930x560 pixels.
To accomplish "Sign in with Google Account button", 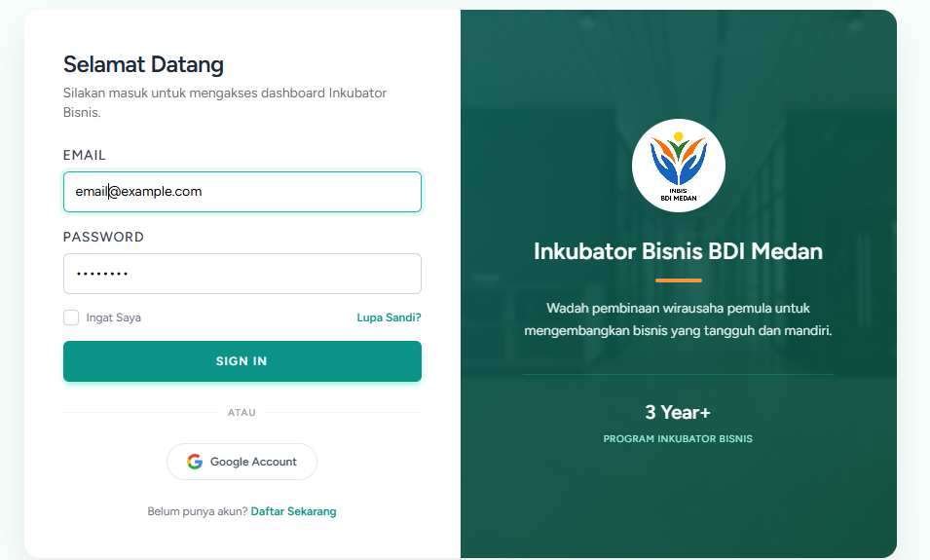I will (x=242, y=462).
